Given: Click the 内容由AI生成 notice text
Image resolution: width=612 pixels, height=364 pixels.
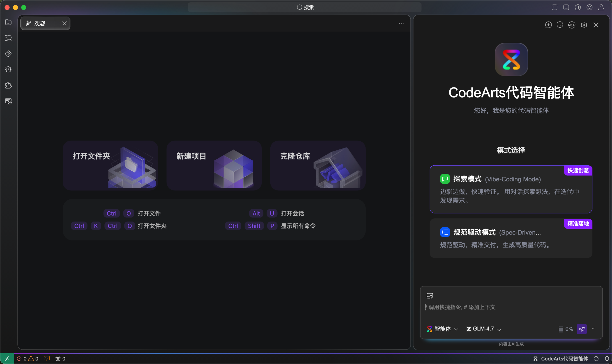Looking at the screenshot, I should point(511,344).
